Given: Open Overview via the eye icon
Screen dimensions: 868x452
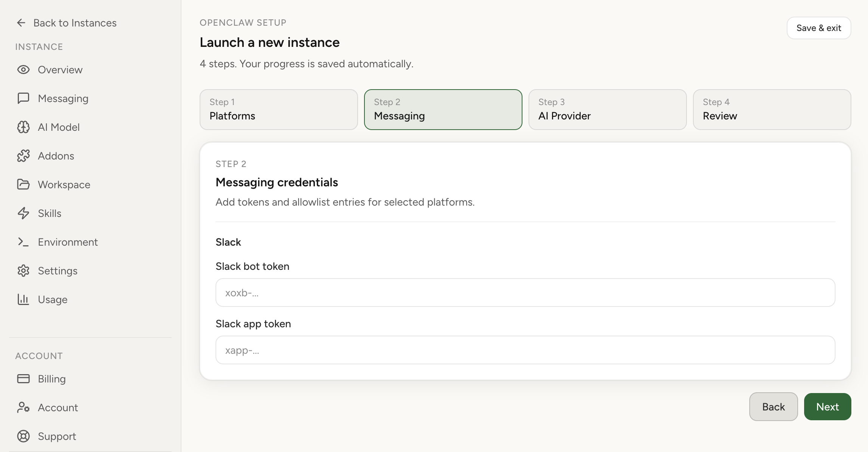Looking at the screenshot, I should [x=23, y=70].
